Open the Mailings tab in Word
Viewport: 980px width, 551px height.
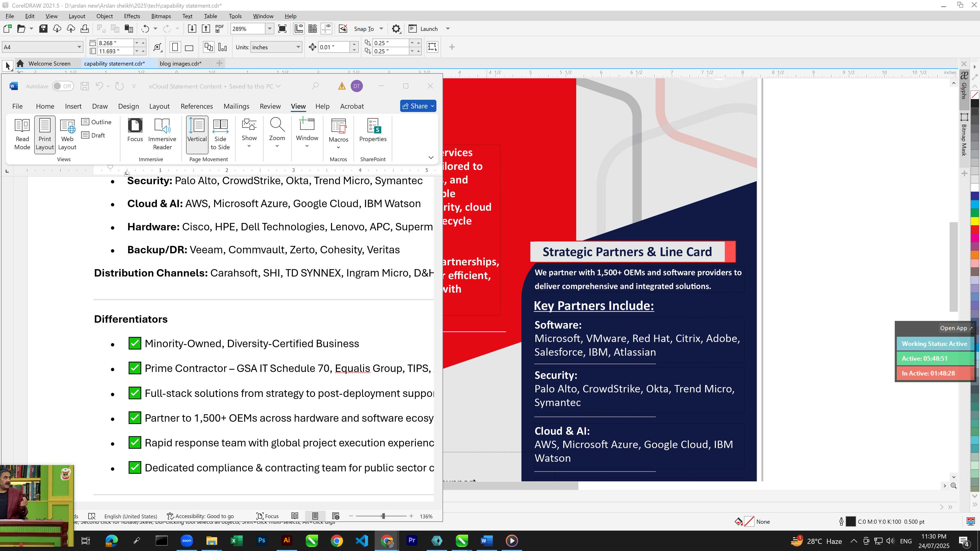click(x=236, y=106)
